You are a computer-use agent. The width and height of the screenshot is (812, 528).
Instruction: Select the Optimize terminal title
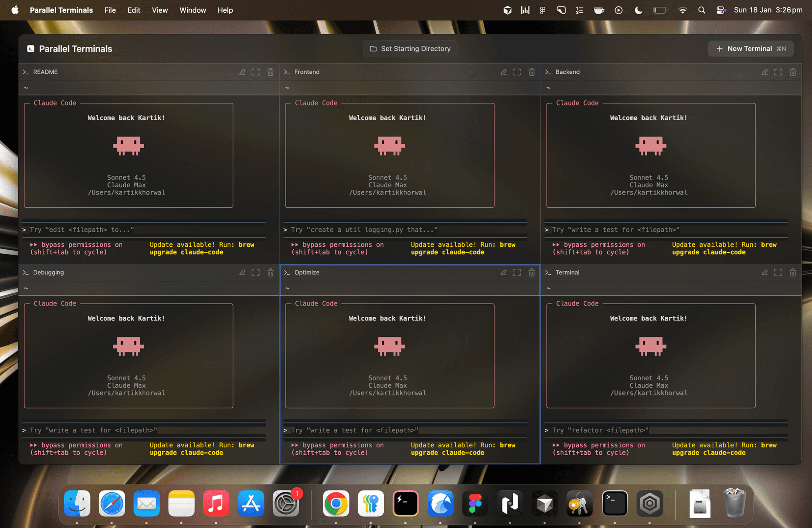pos(307,273)
